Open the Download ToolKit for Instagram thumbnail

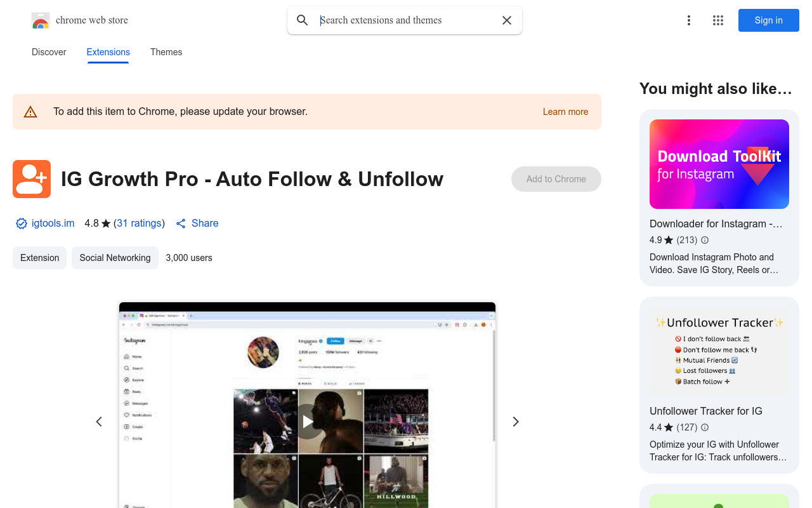pyautogui.click(x=719, y=164)
